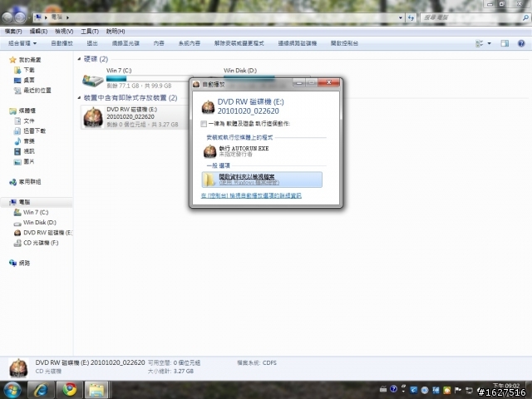532x399 pixels.
Task: Open the 說明(H) menu
Action: pos(116,32)
